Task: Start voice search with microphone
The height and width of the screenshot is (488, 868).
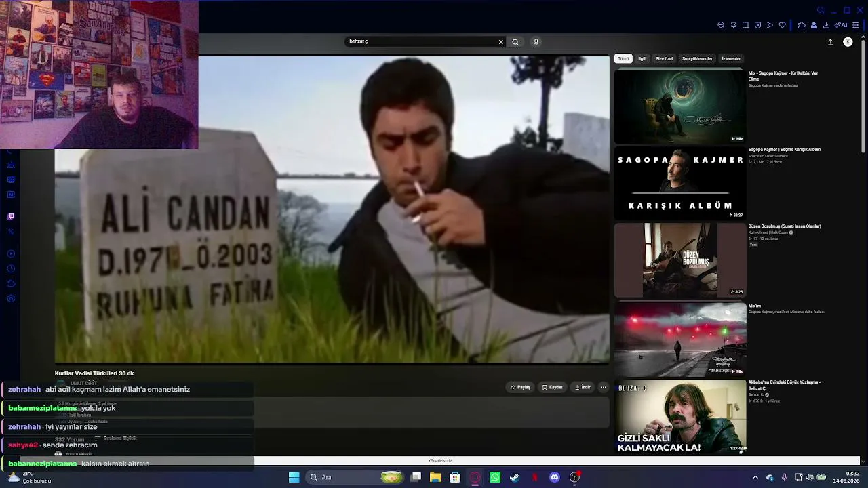Action: [536, 42]
